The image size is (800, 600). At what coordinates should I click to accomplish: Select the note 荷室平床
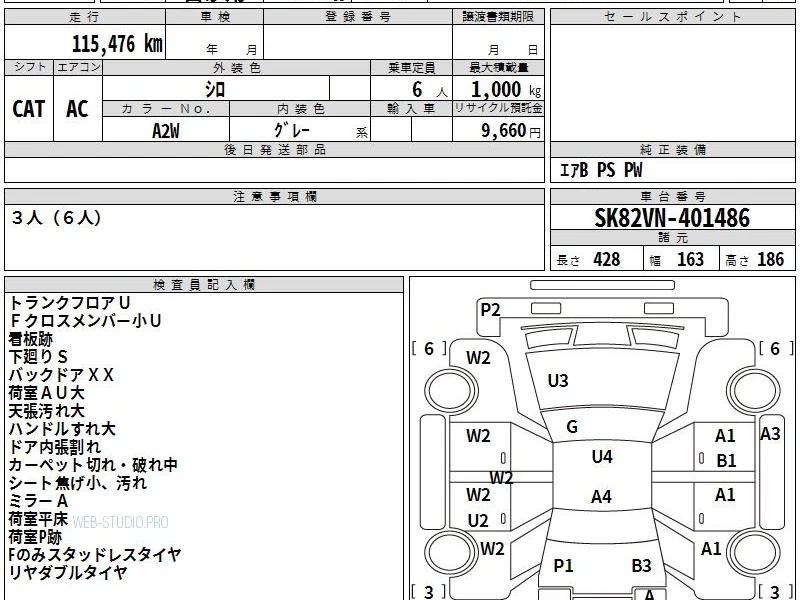pyautogui.click(x=38, y=518)
